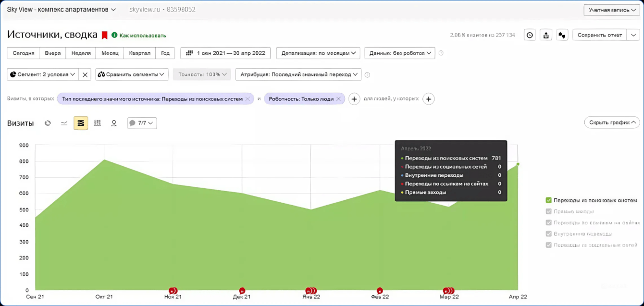
Task: Switch to the pie chart view icon
Action: point(48,123)
